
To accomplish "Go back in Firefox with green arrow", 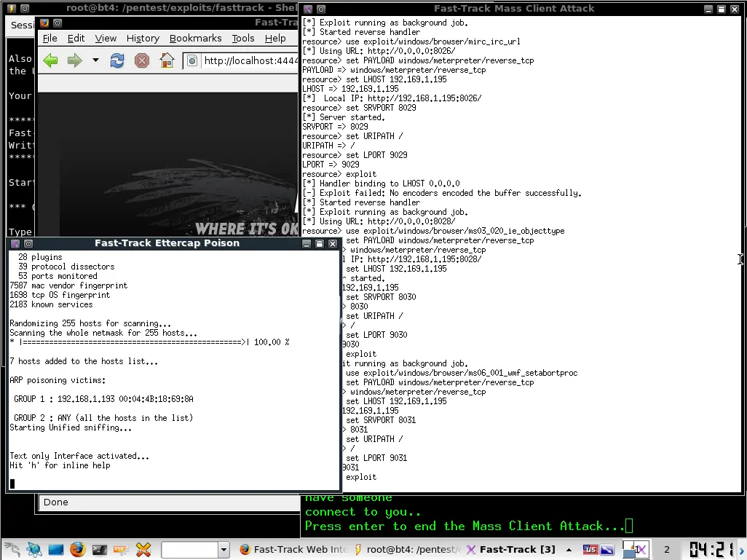I will [50, 60].
